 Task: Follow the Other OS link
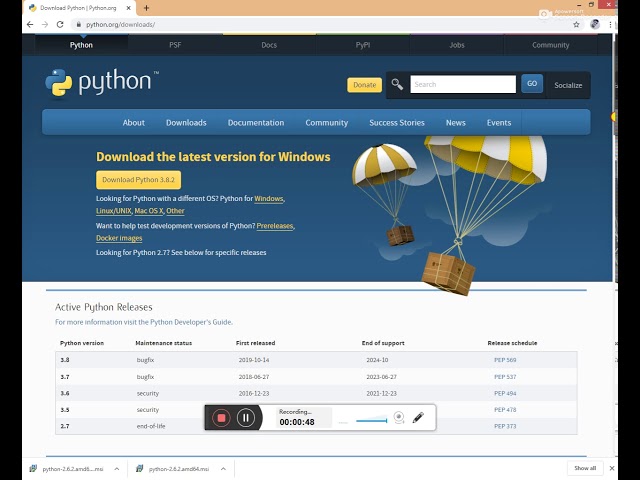click(175, 211)
